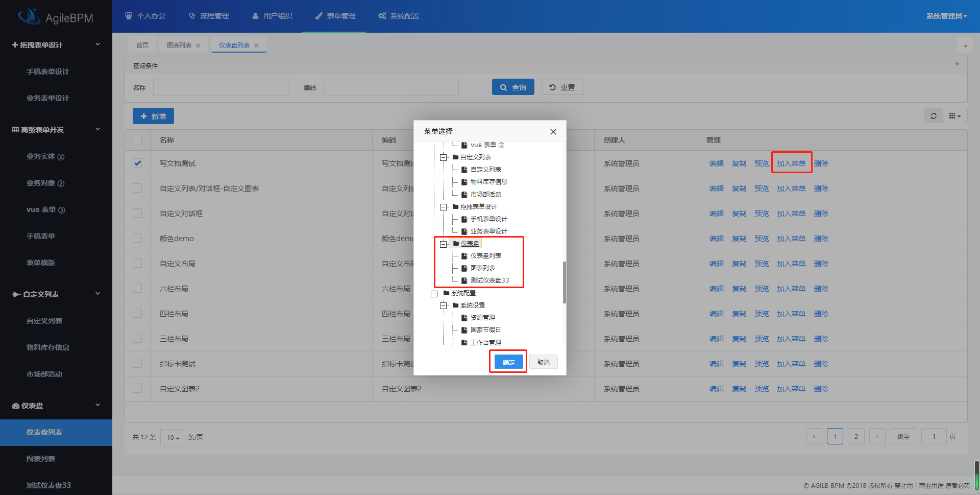Viewport: 980px width, 495px height.
Task: Click 删除 for 四栏布局 row
Action: click(821, 314)
